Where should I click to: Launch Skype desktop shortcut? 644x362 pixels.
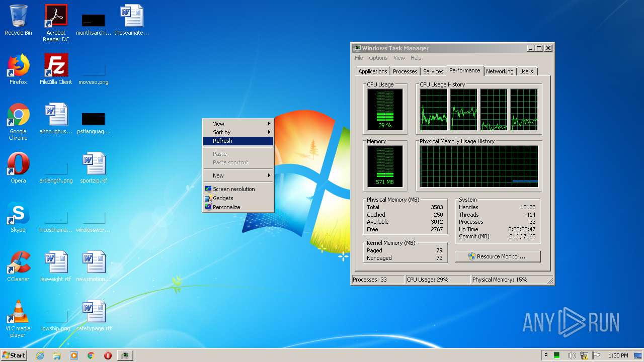(x=18, y=217)
